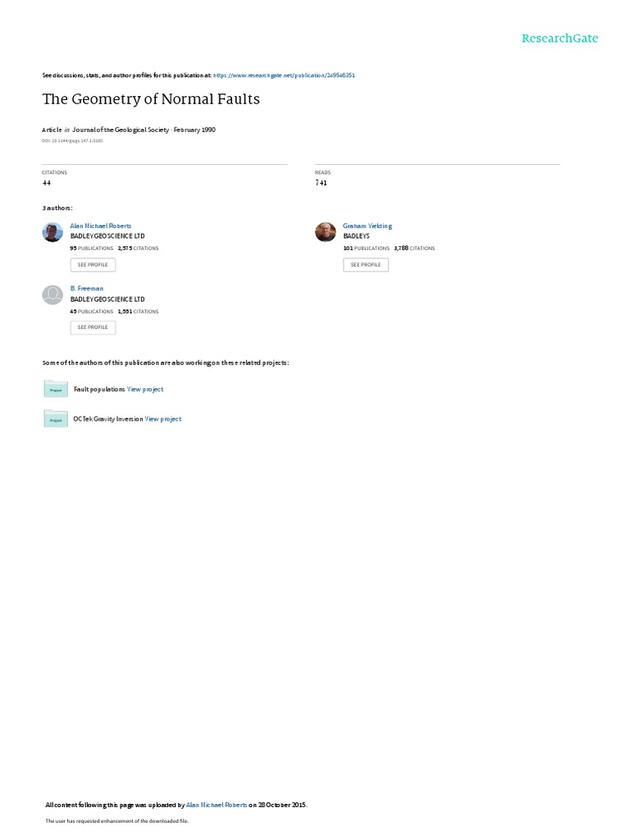Click the ResearchGate logo
630x840 pixels.
coord(559,38)
